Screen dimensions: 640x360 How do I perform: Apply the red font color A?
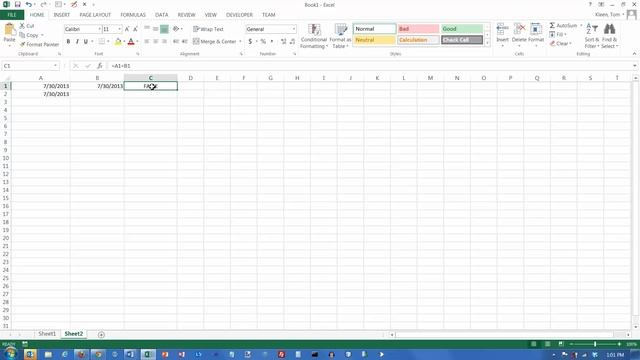click(131, 41)
